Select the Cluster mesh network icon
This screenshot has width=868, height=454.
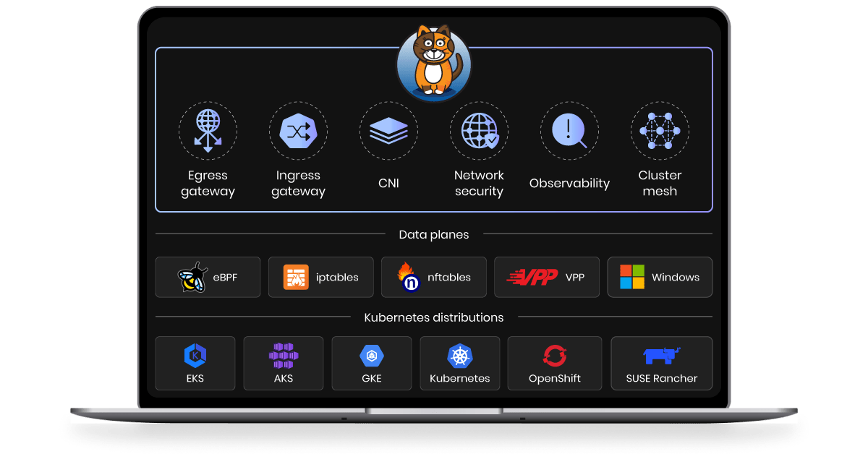(x=660, y=131)
